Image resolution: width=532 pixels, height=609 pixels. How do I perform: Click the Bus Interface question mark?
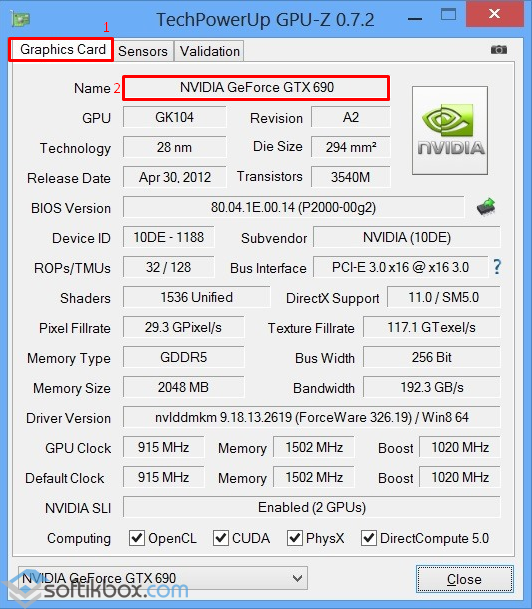coord(497,267)
